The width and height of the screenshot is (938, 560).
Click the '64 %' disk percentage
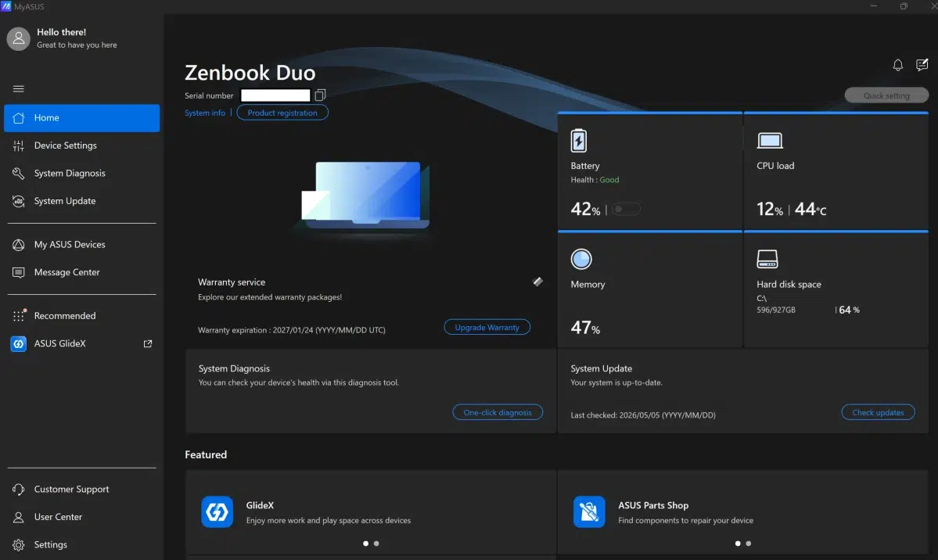(x=850, y=310)
